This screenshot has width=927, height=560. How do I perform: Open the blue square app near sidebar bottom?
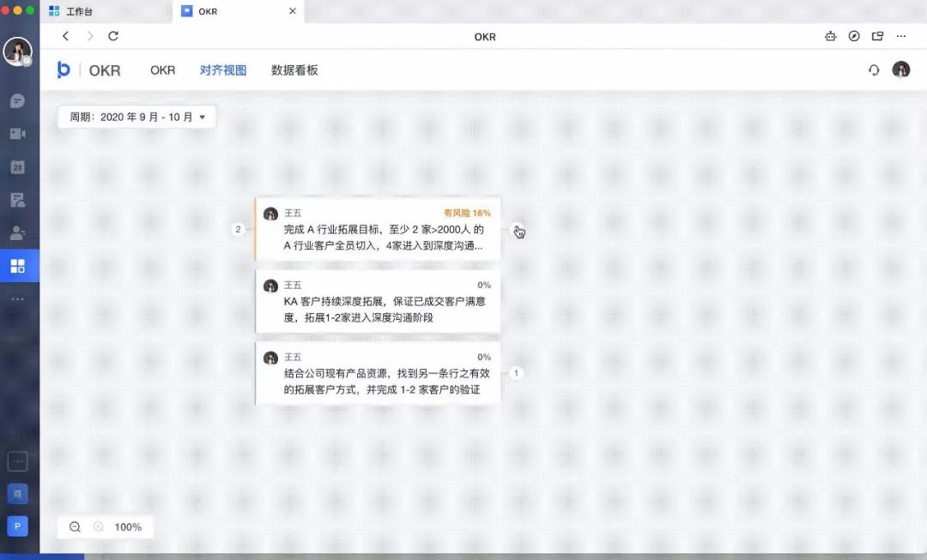tap(17, 494)
